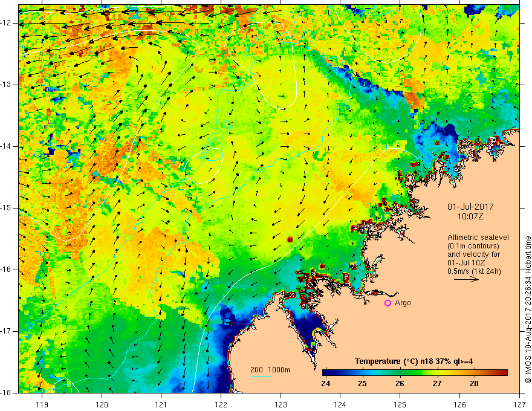This screenshot has height=411, width=532.
Task: Click the 'Temperature (°C) n18 37% ql>=4' title
Action: [x=414, y=361]
